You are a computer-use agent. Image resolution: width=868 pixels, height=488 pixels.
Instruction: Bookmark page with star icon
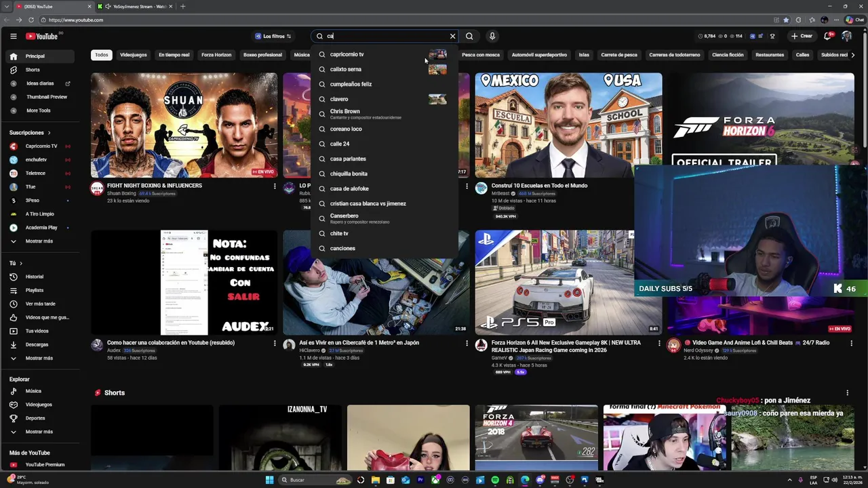(786, 20)
